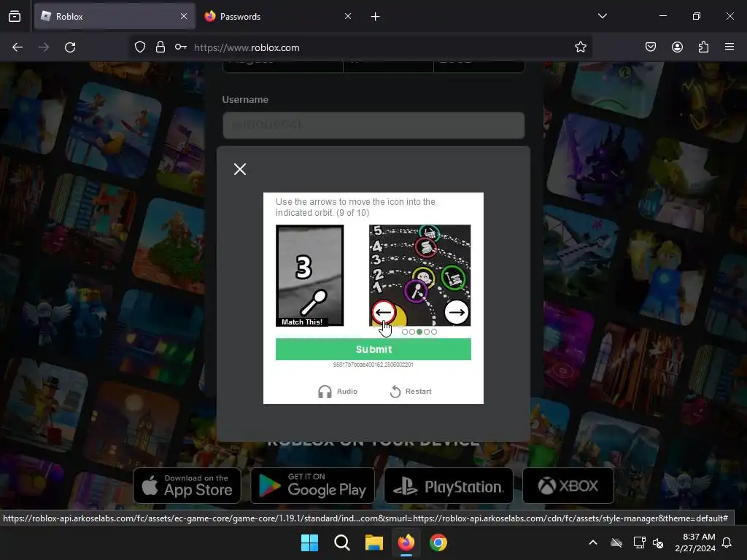Click the Username input field
Screen dimensions: 747x560
point(373,125)
